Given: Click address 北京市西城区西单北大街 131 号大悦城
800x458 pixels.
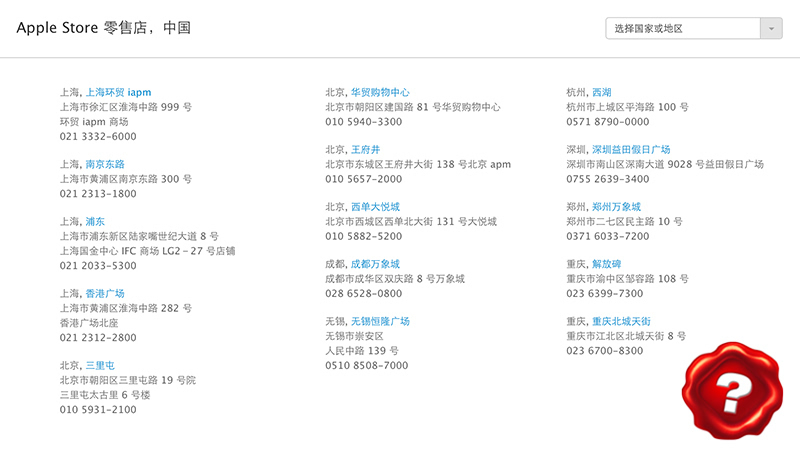Looking at the screenshot, I should point(411,221).
